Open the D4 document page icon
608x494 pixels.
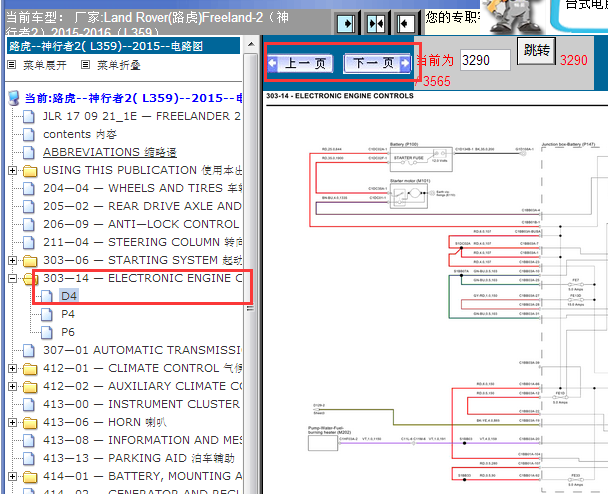[47, 296]
